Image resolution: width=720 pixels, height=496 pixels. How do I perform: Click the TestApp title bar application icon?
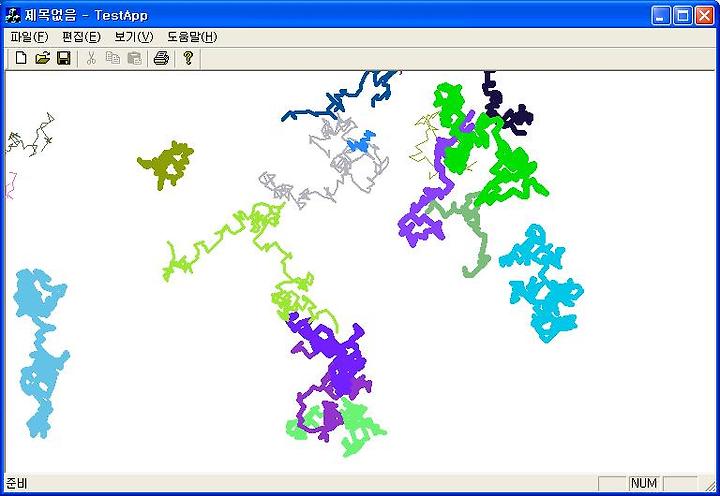(13, 15)
